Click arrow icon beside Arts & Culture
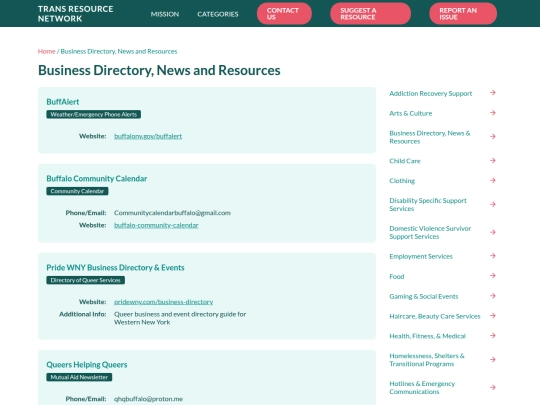The height and width of the screenshot is (405, 540). click(493, 113)
